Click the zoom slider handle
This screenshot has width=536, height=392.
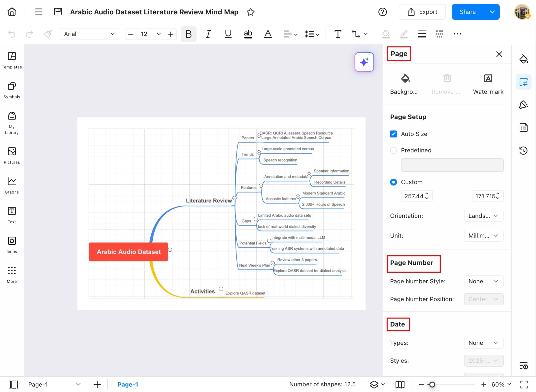pyautogui.click(x=432, y=384)
